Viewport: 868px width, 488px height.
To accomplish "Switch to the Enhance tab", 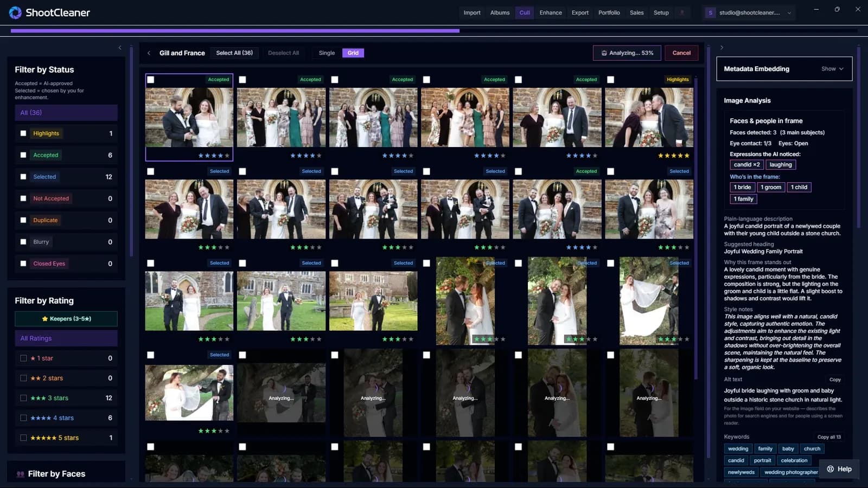I will point(551,12).
